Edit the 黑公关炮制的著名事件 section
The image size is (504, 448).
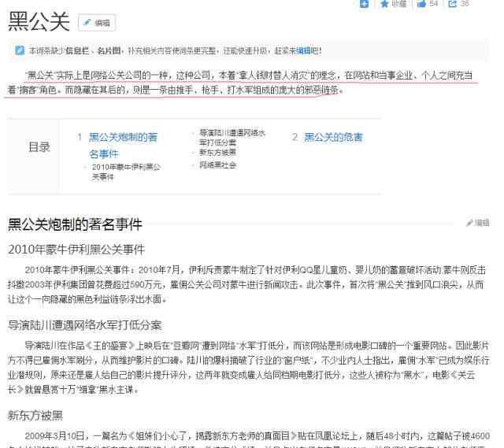point(478,224)
